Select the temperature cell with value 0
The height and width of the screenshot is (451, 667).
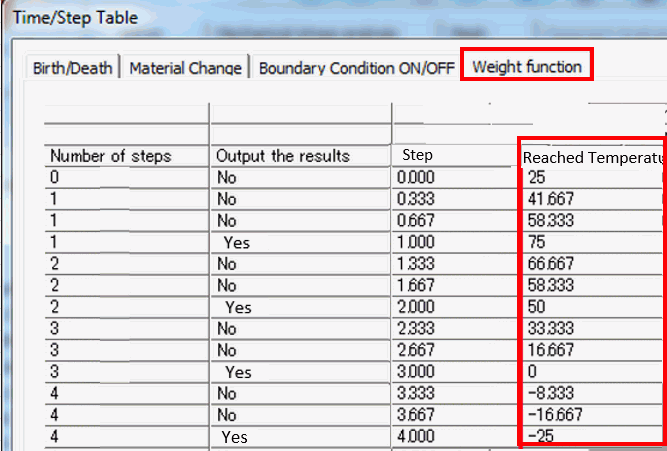pos(534,372)
